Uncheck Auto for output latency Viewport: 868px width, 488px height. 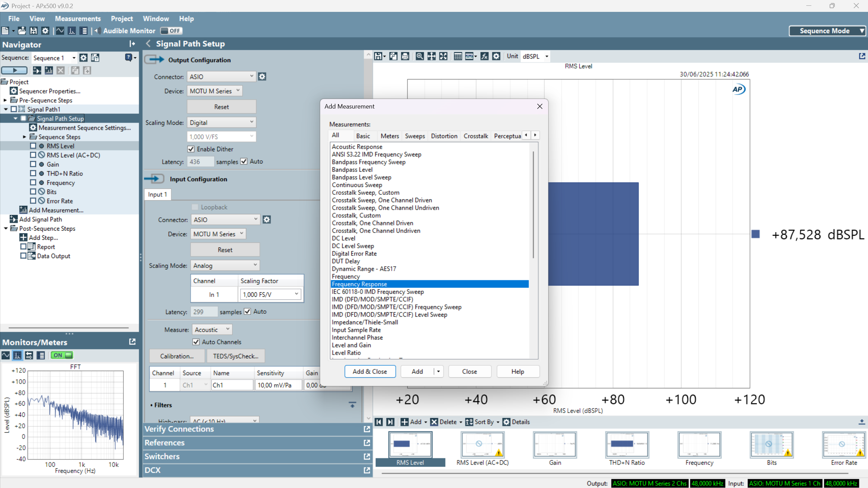pyautogui.click(x=244, y=161)
